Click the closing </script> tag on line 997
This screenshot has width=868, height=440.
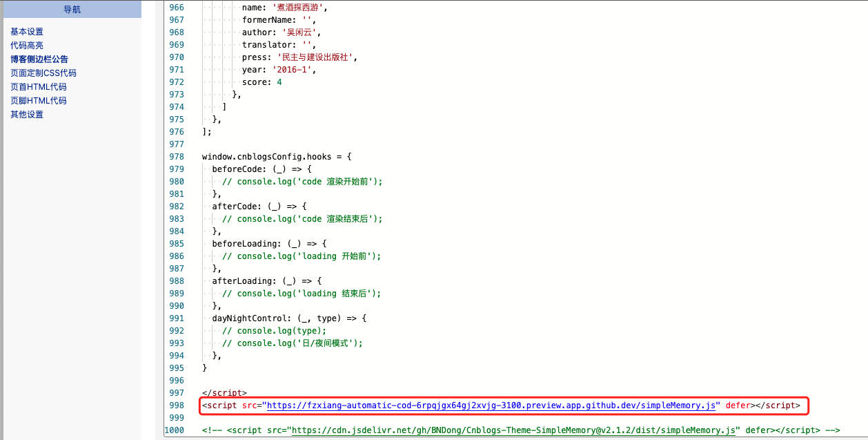224,393
